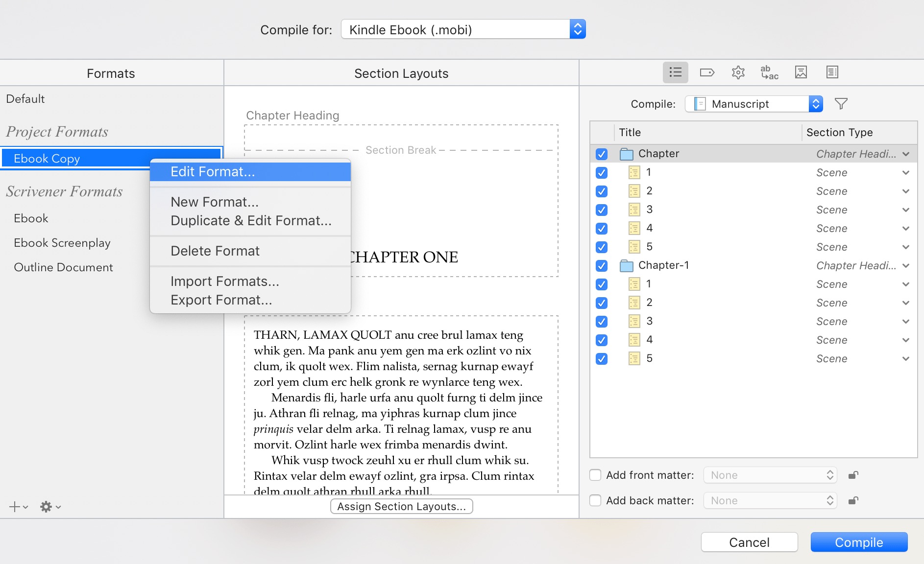Open the Metadata tag icon tab
Image resolution: width=924 pixels, height=564 pixels.
(707, 72)
